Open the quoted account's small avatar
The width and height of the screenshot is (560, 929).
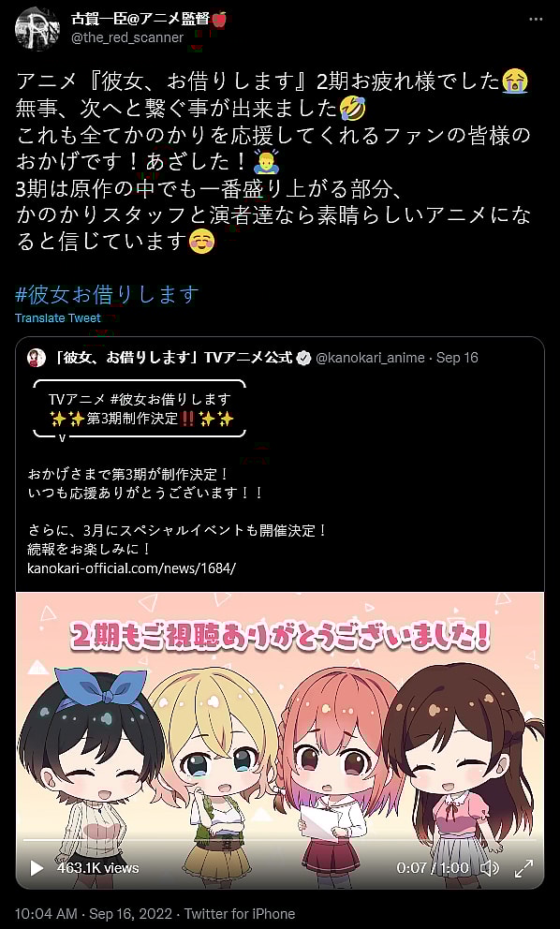click(x=37, y=357)
